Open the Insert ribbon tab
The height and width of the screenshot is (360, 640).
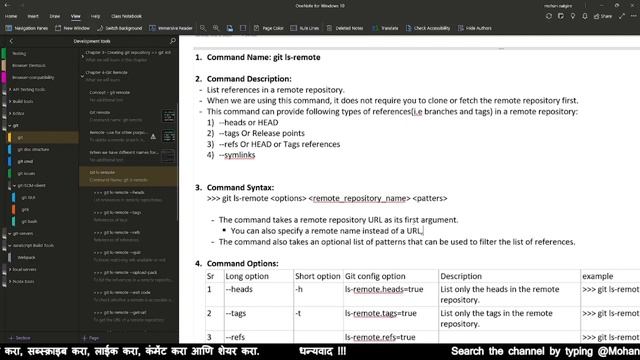pos(33,16)
